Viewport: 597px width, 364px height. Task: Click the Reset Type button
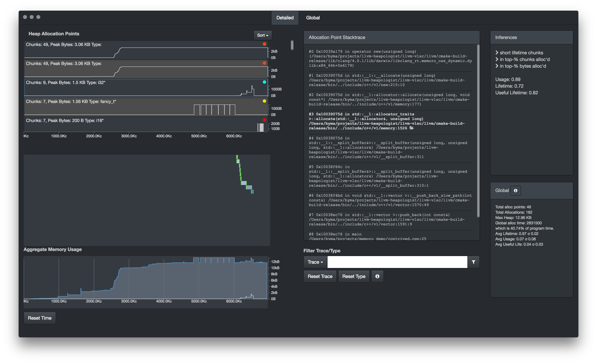[353, 276]
